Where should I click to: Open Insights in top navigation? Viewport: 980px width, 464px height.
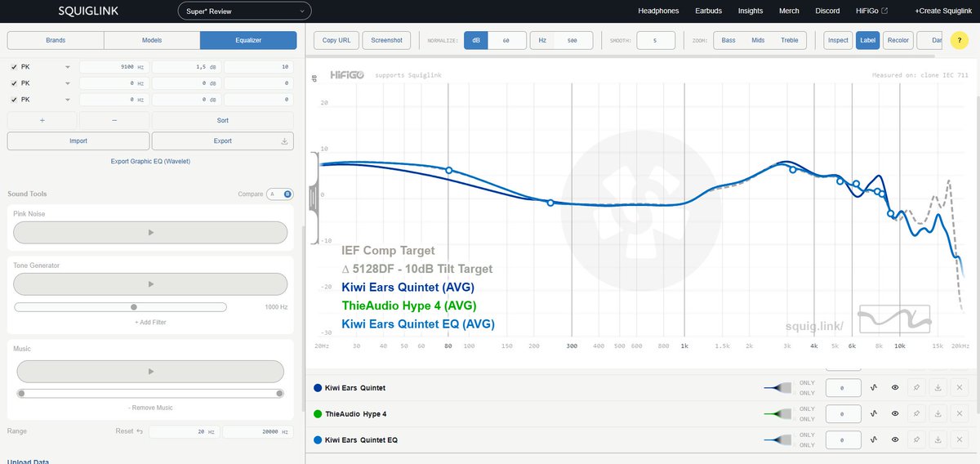[x=751, y=11]
